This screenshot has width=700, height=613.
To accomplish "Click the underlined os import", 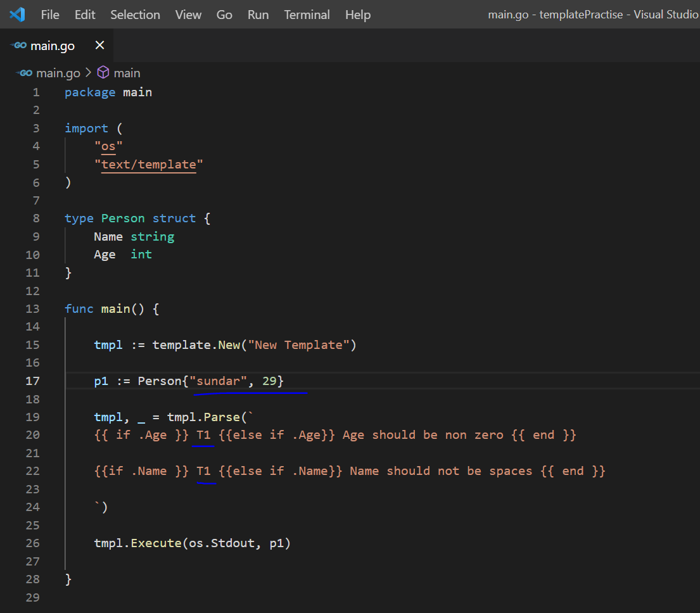I will pyautogui.click(x=108, y=146).
